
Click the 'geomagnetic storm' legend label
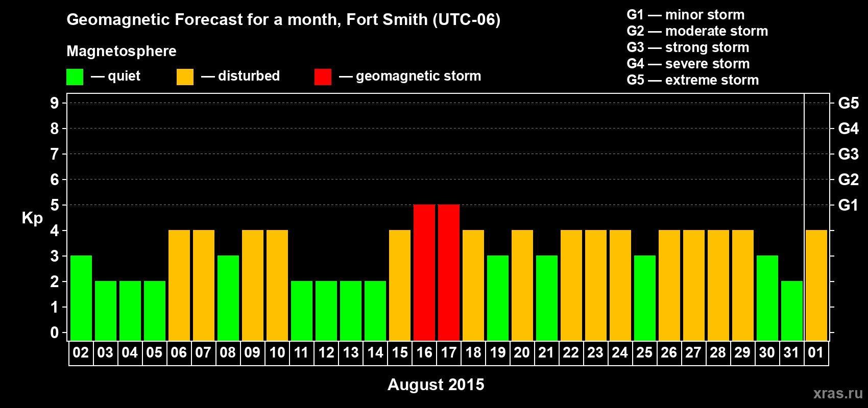tap(418, 76)
